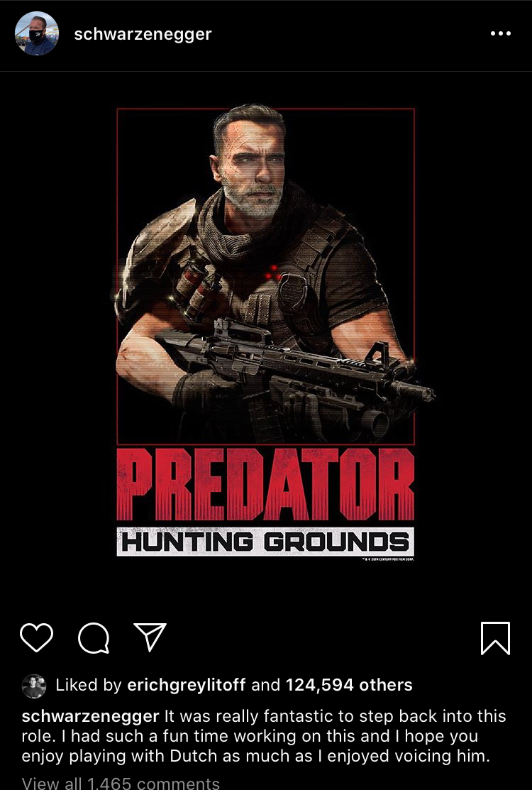
Task: Open erichgreylitoff's profile from likes line
Action: point(187,685)
